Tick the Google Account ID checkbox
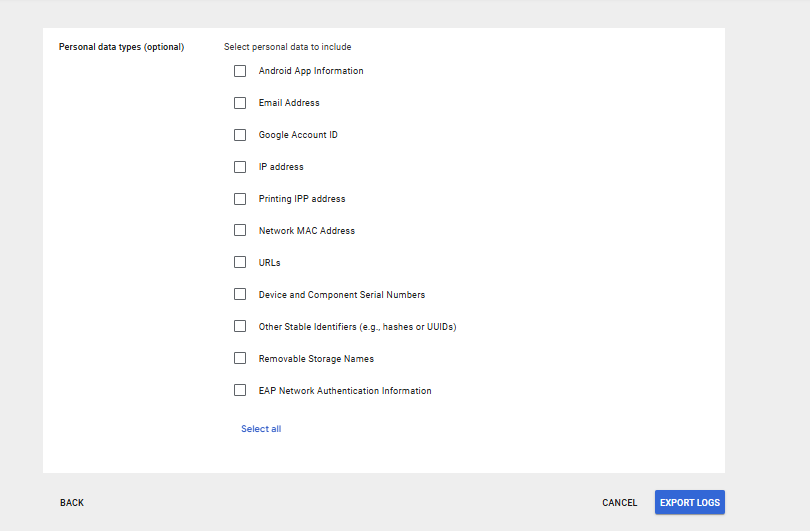The image size is (810, 531). [240, 135]
